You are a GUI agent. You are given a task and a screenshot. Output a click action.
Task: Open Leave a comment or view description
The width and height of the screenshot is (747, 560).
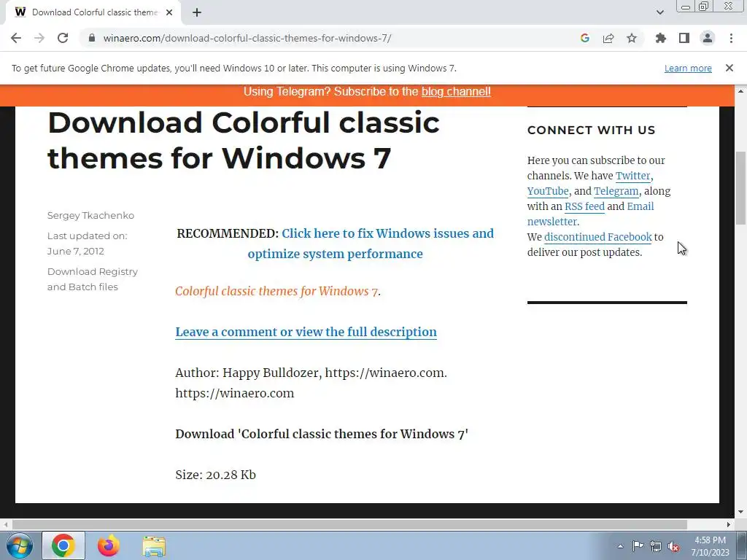[306, 332]
